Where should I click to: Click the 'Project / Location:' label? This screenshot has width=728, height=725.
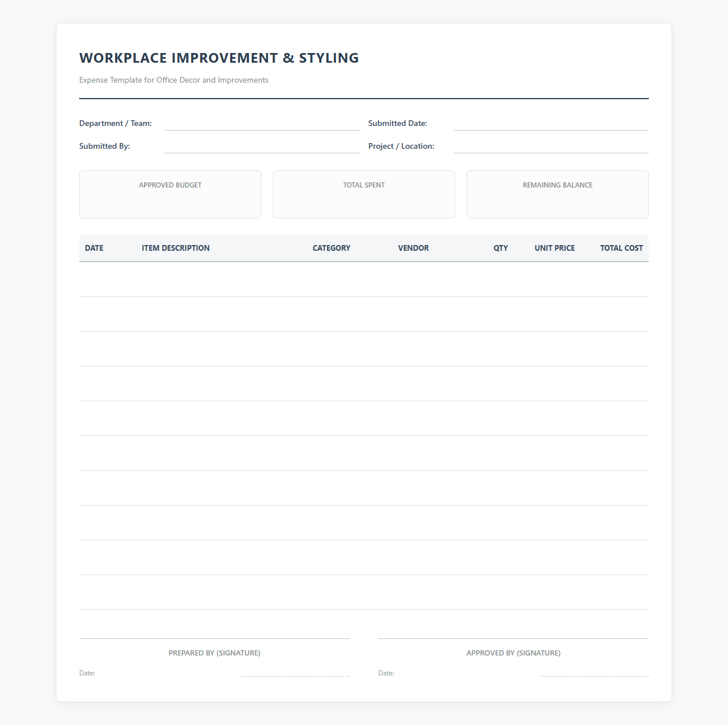point(401,146)
